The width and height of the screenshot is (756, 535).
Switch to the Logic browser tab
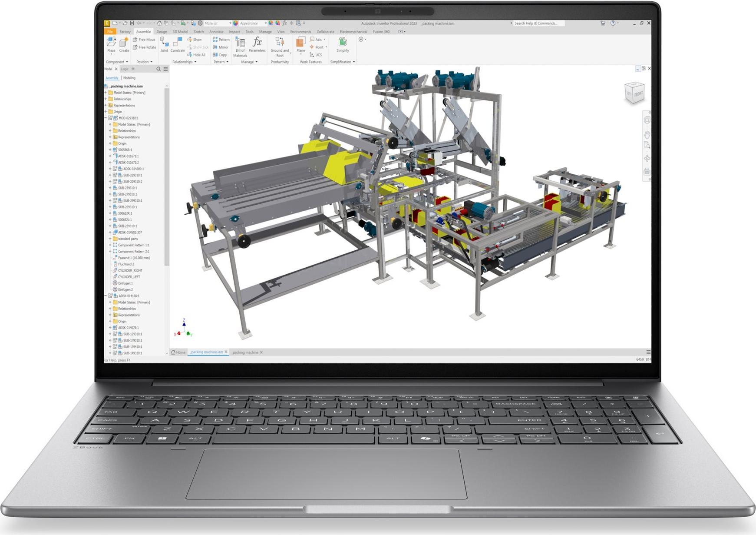[x=125, y=69]
